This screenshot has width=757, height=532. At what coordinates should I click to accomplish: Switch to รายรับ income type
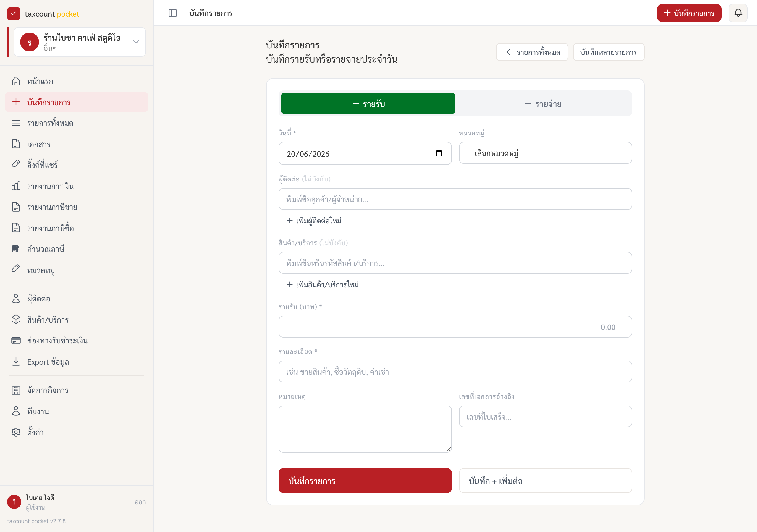368,103
